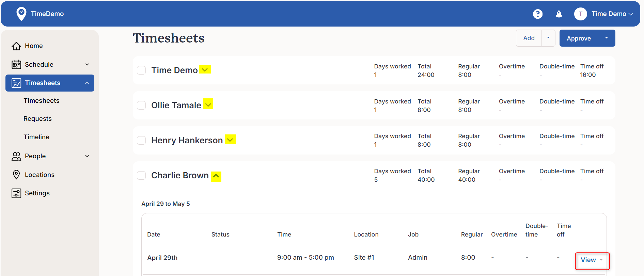This screenshot has width=644, height=276.
Task: Open the help question mark icon
Action: click(x=537, y=14)
